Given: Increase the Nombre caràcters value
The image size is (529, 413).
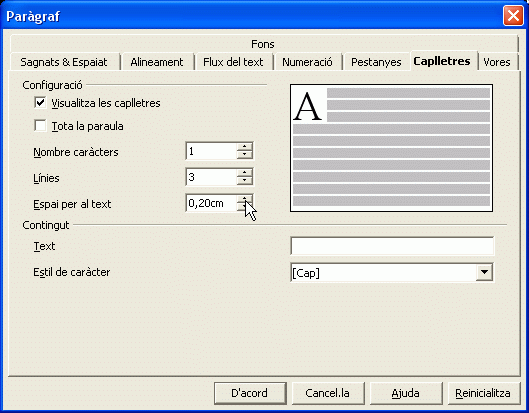Looking at the screenshot, I should click(244, 147).
